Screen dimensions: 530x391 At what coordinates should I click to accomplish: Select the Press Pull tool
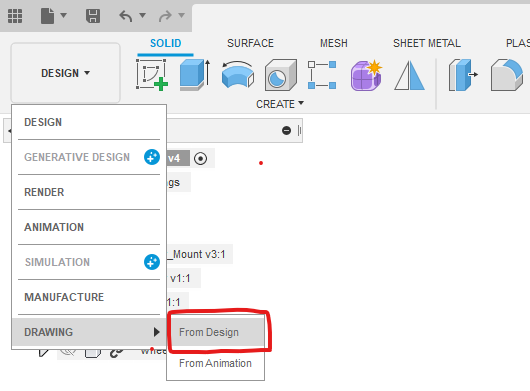coord(463,75)
